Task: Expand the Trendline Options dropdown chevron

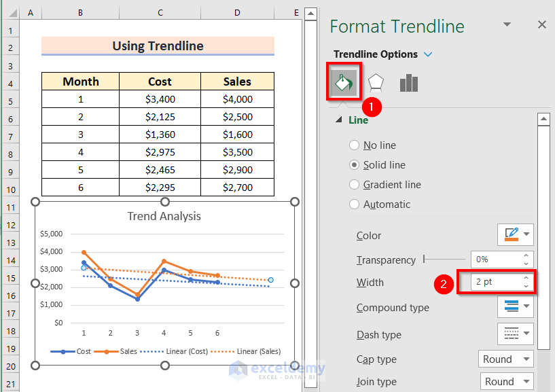Action: click(428, 54)
